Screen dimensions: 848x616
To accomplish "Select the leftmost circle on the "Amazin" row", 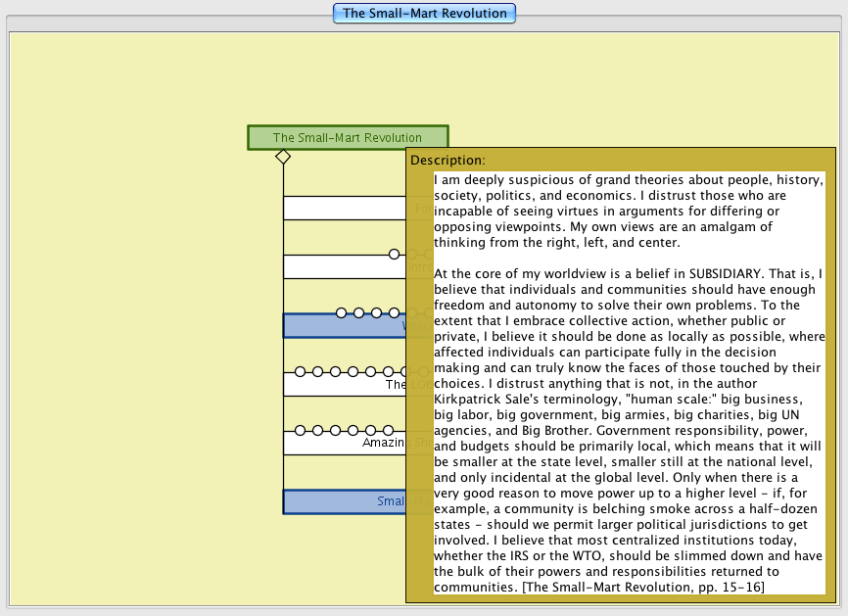I will 301,431.
